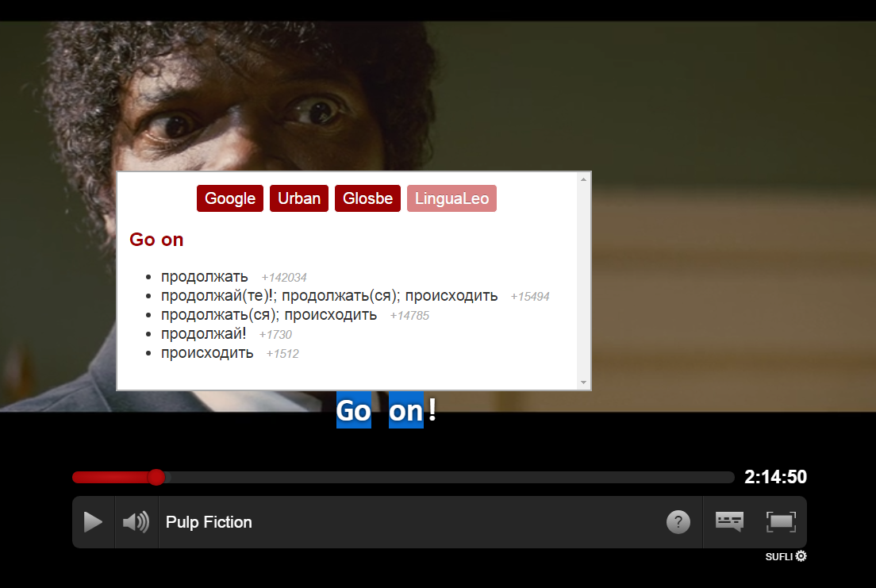876x588 pixels.
Task: Click the Pulp Fiction title text
Action: [x=209, y=522]
